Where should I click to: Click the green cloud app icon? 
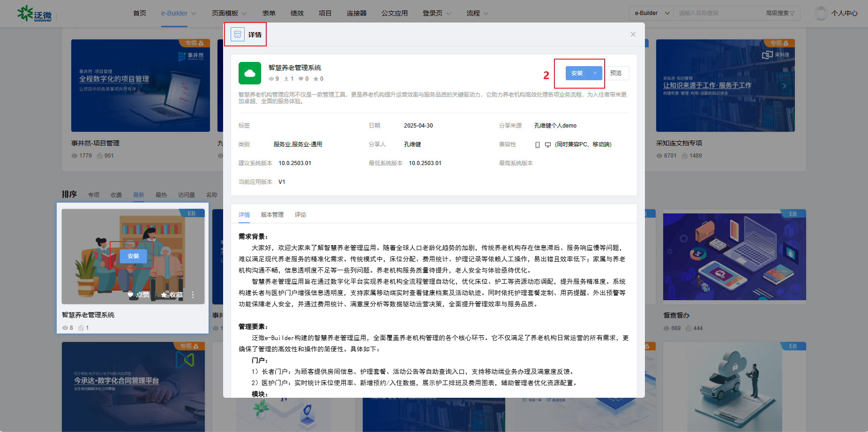point(250,73)
